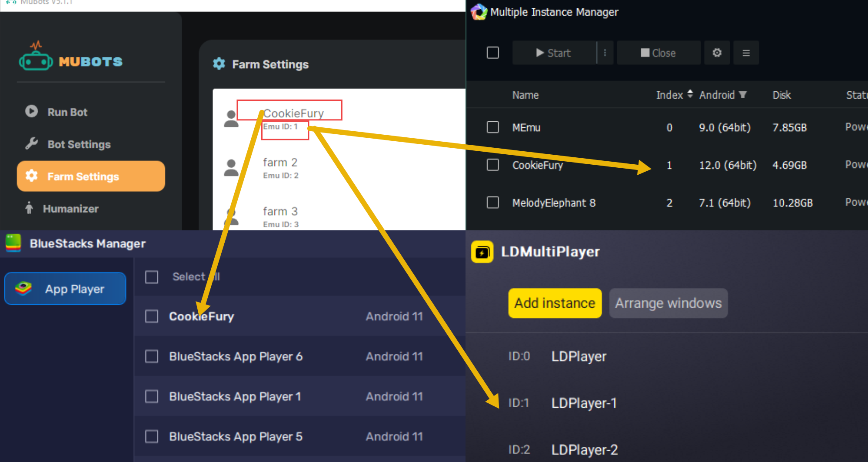Click the MuBots robot logo
The image size is (868, 462).
click(36, 57)
